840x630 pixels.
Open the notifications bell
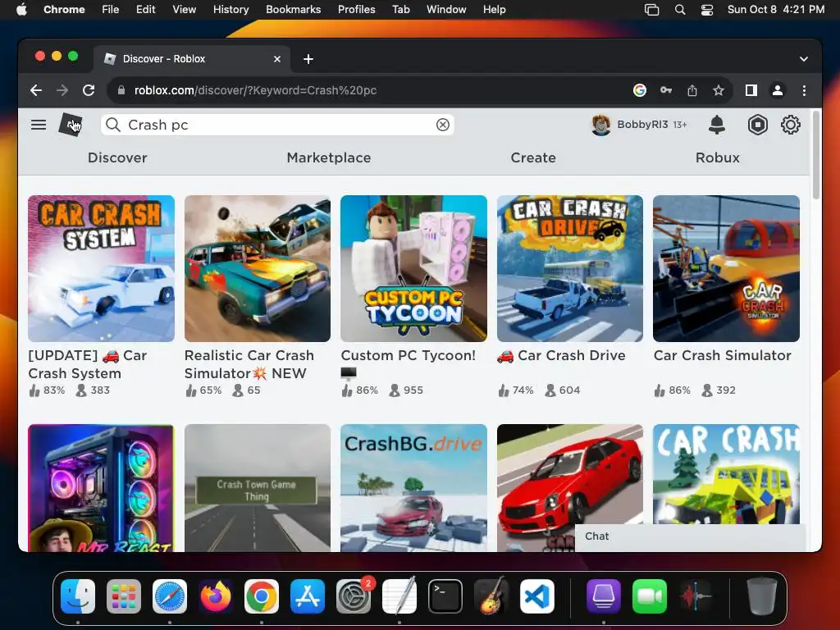tap(717, 125)
